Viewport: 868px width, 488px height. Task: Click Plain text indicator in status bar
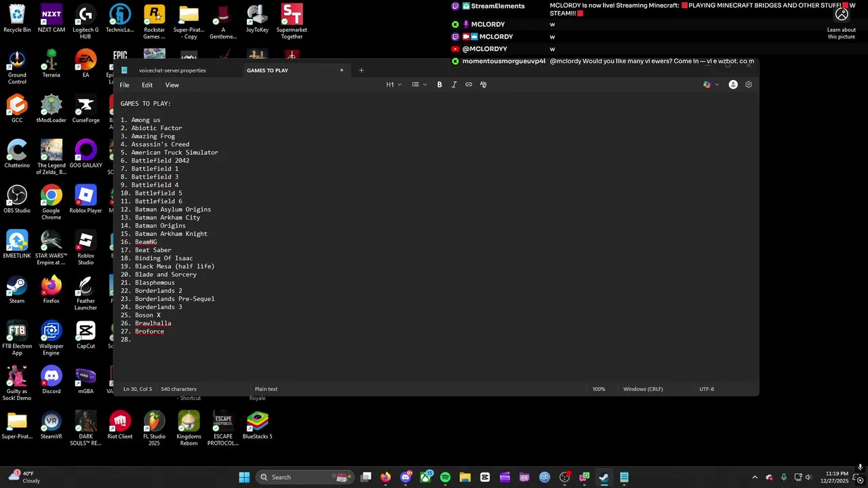266,389
